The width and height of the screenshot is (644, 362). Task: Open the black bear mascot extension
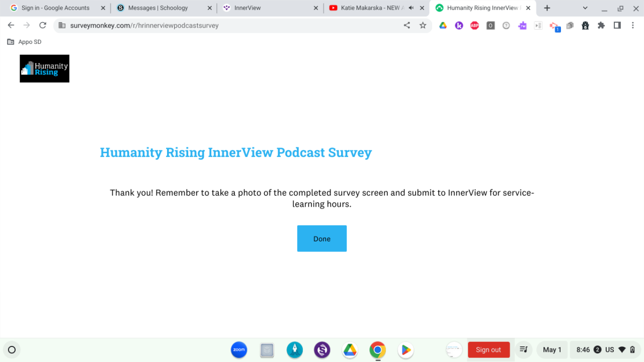[x=585, y=26]
